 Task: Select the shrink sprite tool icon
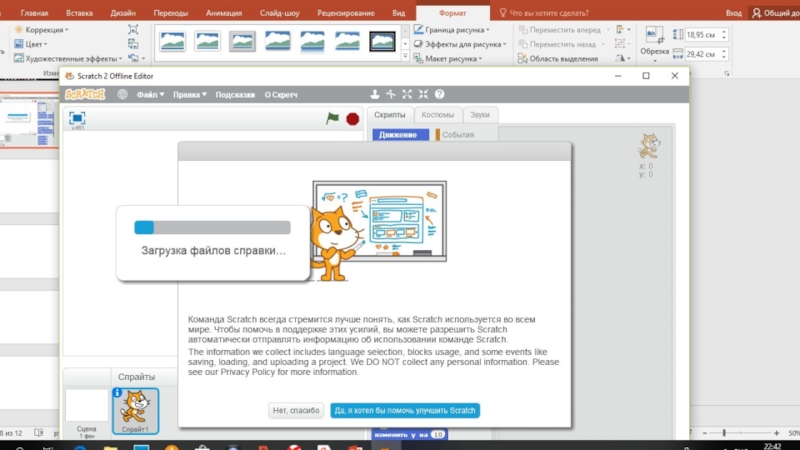(x=423, y=95)
